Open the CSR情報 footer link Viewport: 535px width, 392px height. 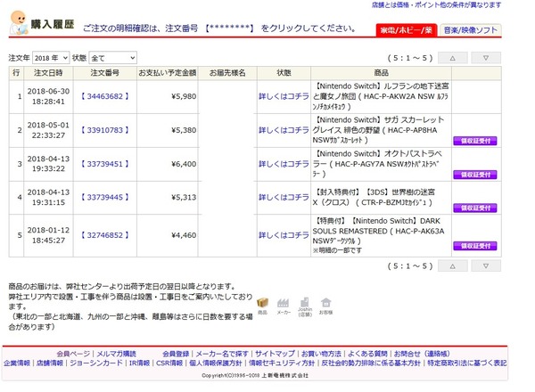(169, 363)
